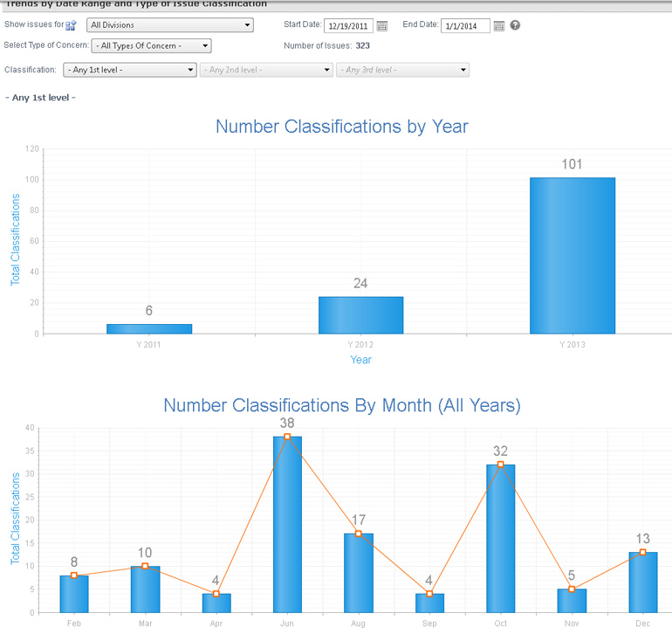Screen dimensions: 672x634
Task: Click the divisions hierarchy icon beside Show issues for
Action: coord(71,25)
